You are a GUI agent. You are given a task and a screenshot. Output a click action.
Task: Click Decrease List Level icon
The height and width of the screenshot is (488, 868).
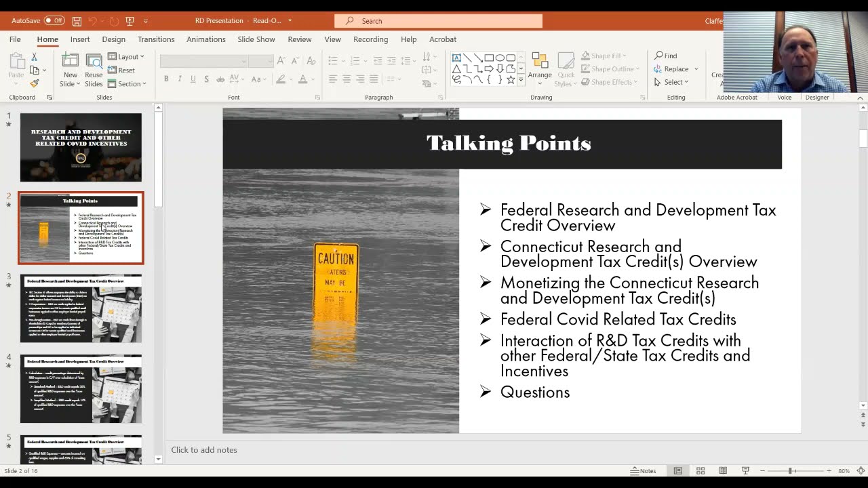tap(378, 61)
